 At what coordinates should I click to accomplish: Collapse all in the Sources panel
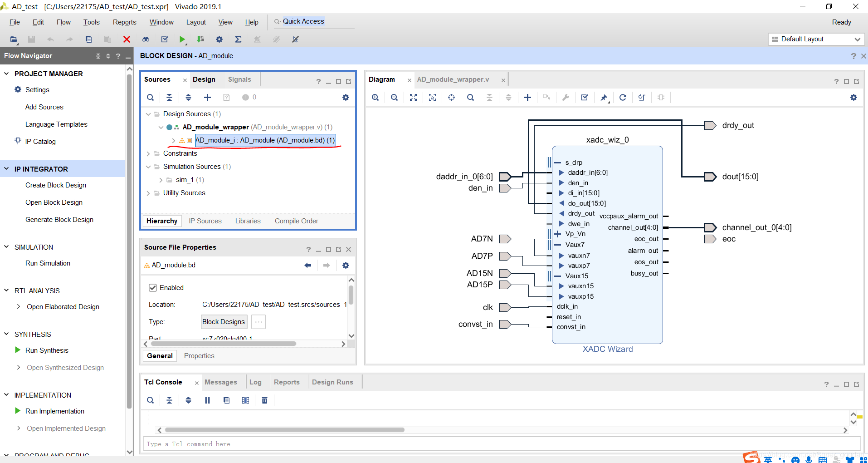169,97
